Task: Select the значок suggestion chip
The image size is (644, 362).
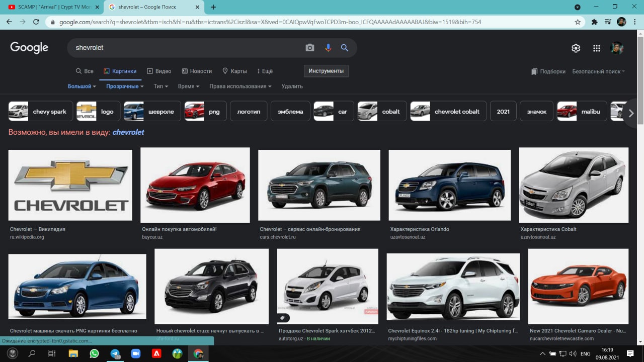Action: 536,112
